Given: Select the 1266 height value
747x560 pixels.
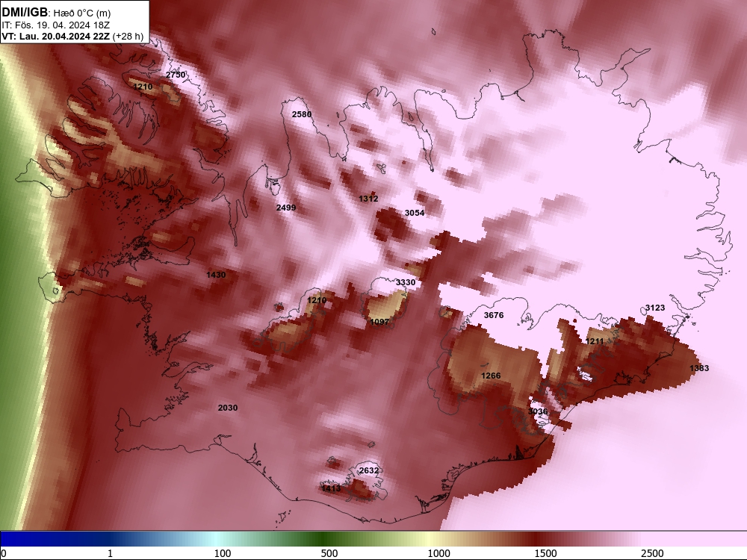Looking at the screenshot, I should point(491,376).
